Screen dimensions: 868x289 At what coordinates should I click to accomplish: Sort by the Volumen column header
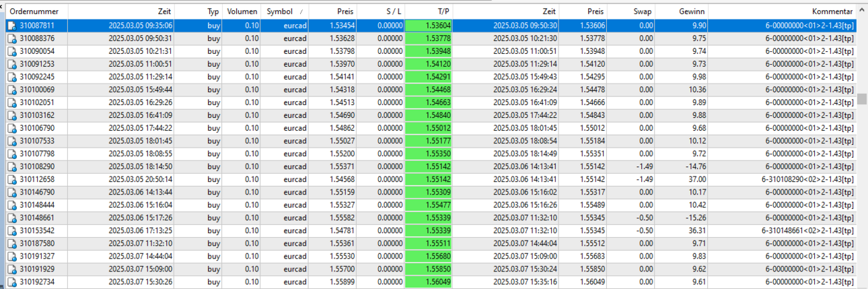point(242,12)
